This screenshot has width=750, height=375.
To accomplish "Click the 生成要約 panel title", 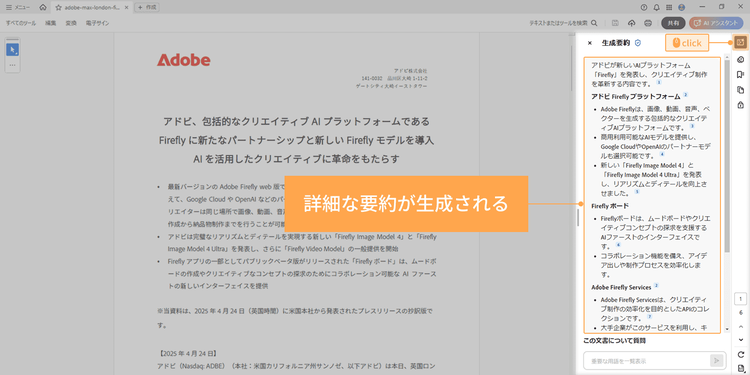I will point(616,43).
